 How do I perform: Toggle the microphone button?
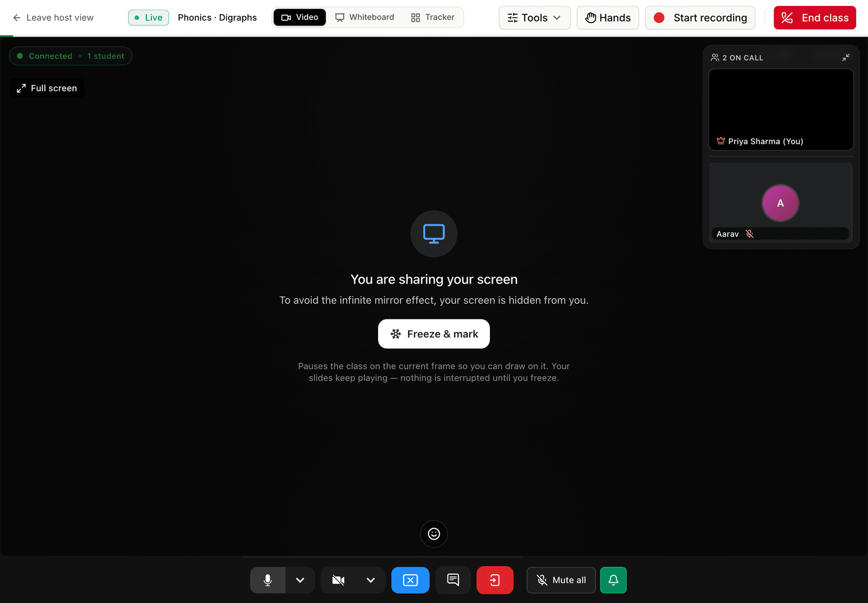click(267, 580)
